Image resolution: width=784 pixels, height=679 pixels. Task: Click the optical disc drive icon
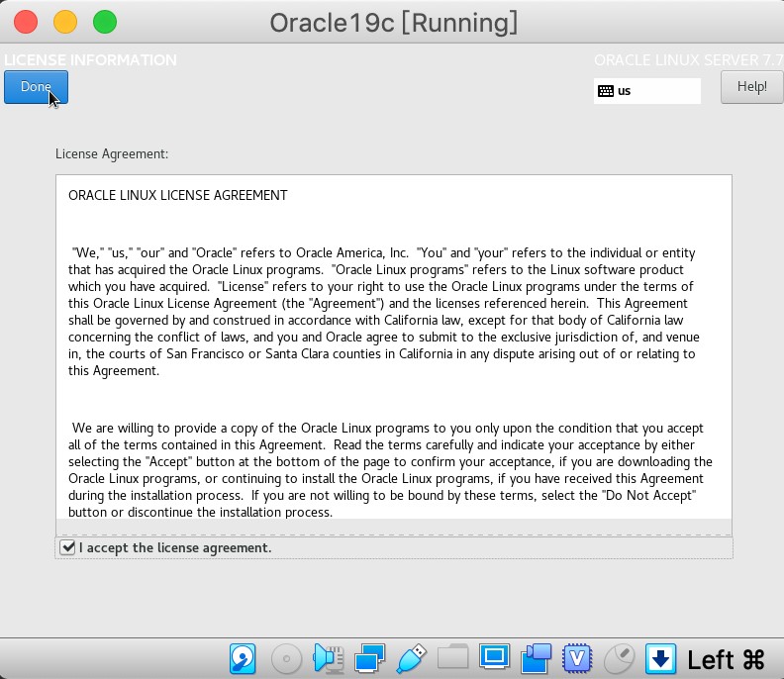click(286, 659)
